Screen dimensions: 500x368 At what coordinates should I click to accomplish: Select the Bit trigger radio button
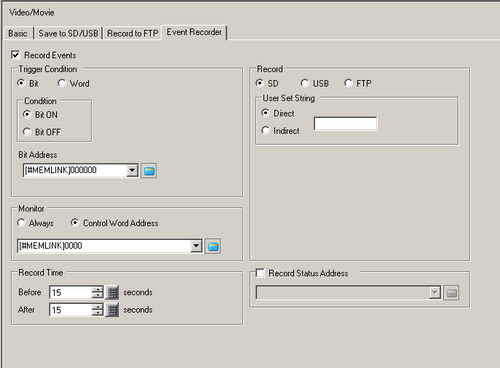21,83
